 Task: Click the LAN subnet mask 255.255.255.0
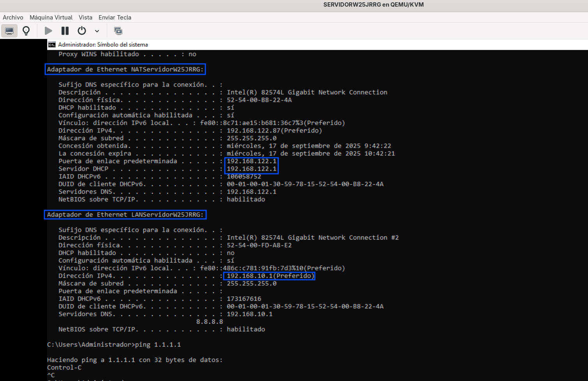click(x=251, y=284)
